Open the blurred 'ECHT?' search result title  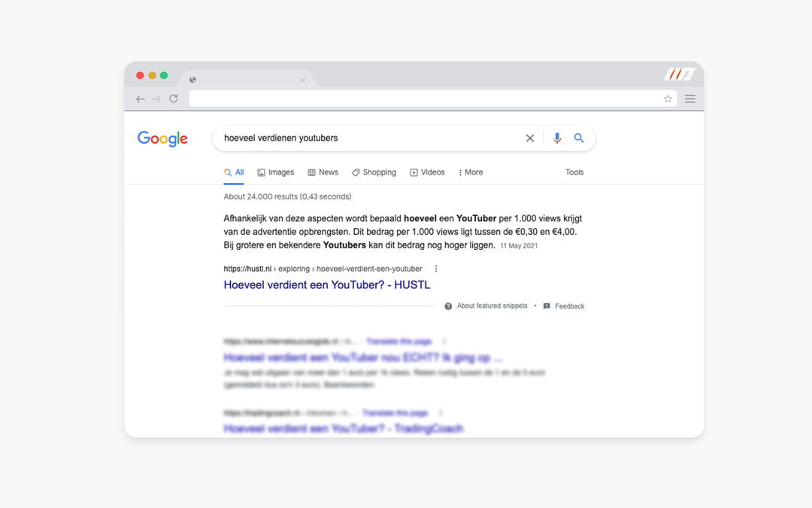[x=363, y=357]
